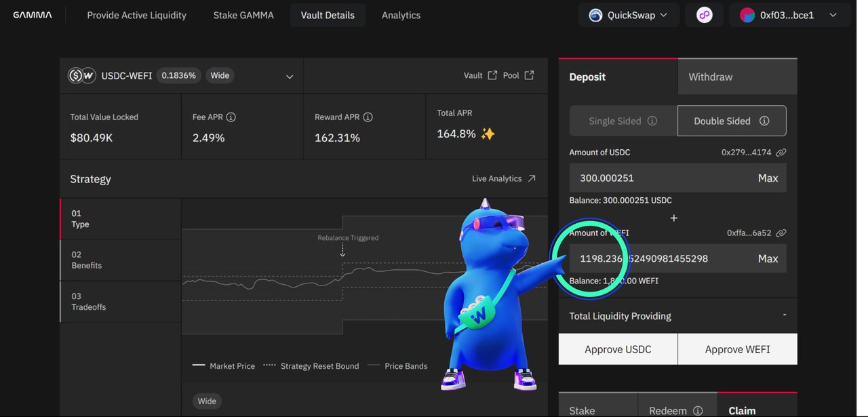Click Max for USDC amount
This screenshot has width=868, height=417.
click(x=768, y=178)
